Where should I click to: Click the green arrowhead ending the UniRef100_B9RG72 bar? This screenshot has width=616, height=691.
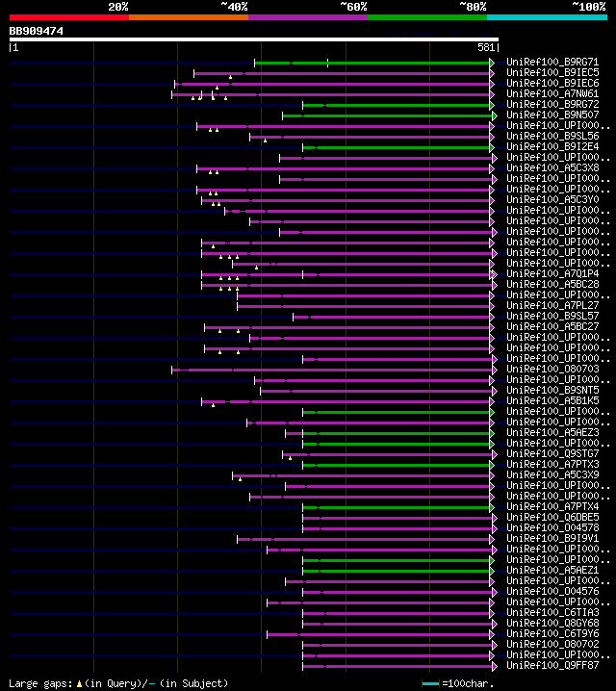(492, 105)
